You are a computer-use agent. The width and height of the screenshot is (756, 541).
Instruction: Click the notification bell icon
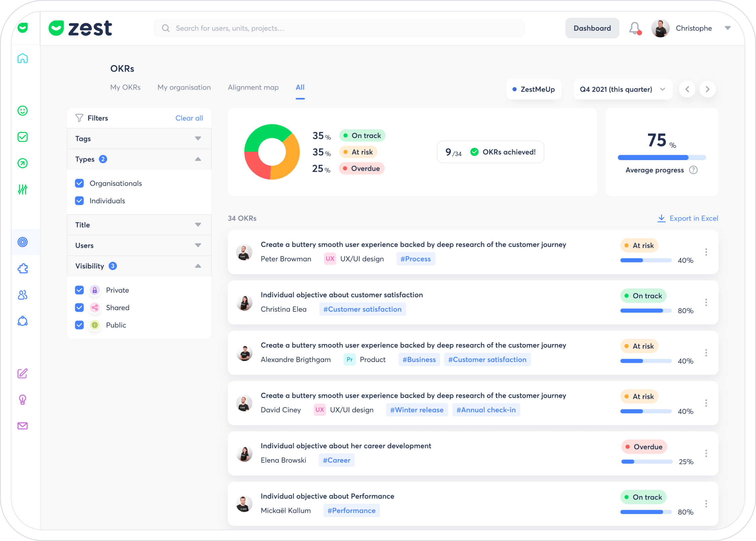click(x=634, y=28)
